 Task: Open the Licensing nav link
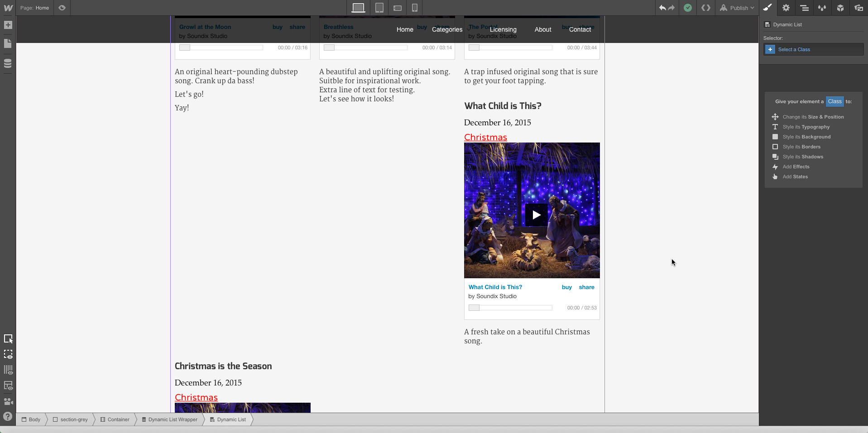tap(503, 29)
